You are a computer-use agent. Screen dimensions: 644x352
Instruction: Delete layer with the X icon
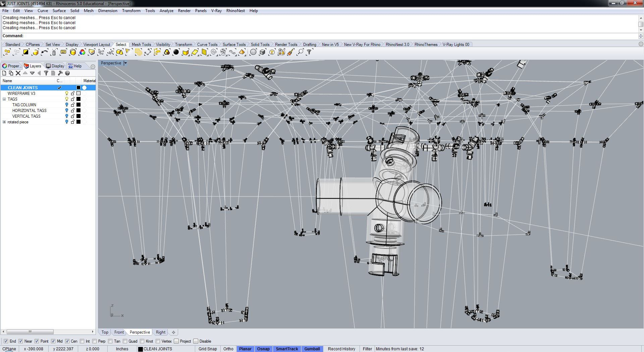pyautogui.click(x=18, y=73)
